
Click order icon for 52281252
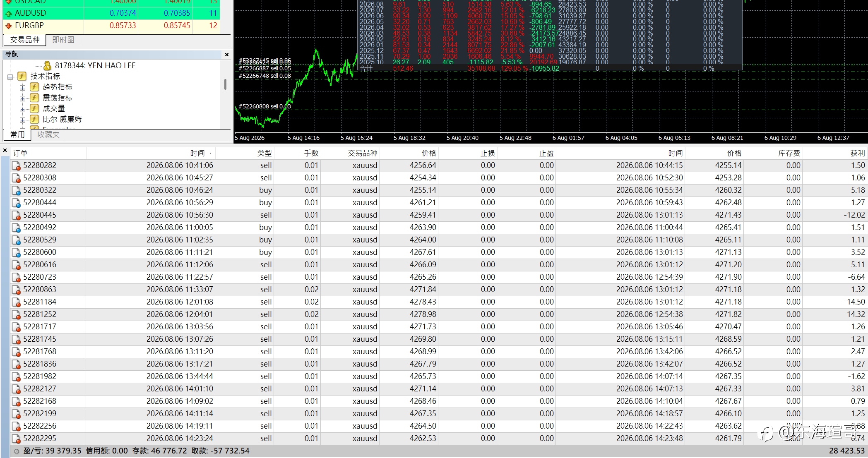click(16, 314)
